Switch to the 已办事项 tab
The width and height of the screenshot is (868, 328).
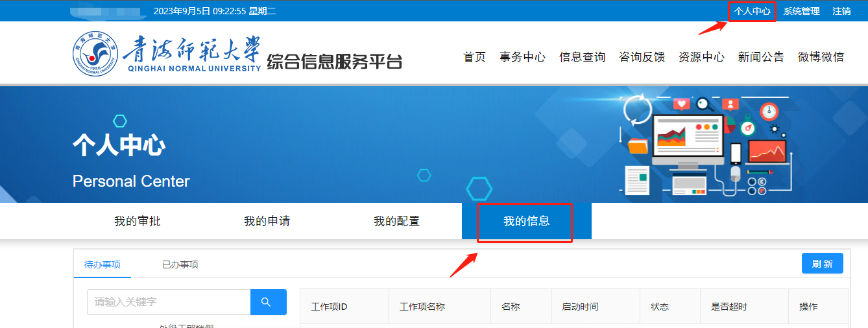pyautogui.click(x=180, y=264)
